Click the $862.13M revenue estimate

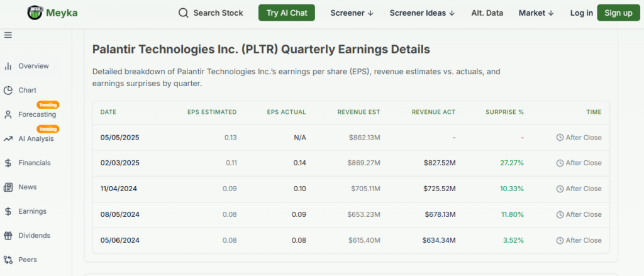(365, 138)
